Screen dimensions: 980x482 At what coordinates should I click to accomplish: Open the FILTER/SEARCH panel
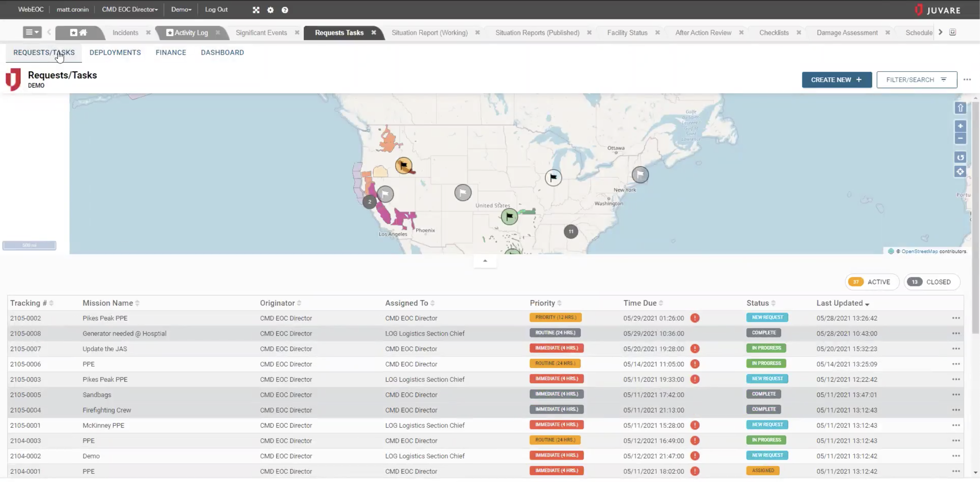917,79
